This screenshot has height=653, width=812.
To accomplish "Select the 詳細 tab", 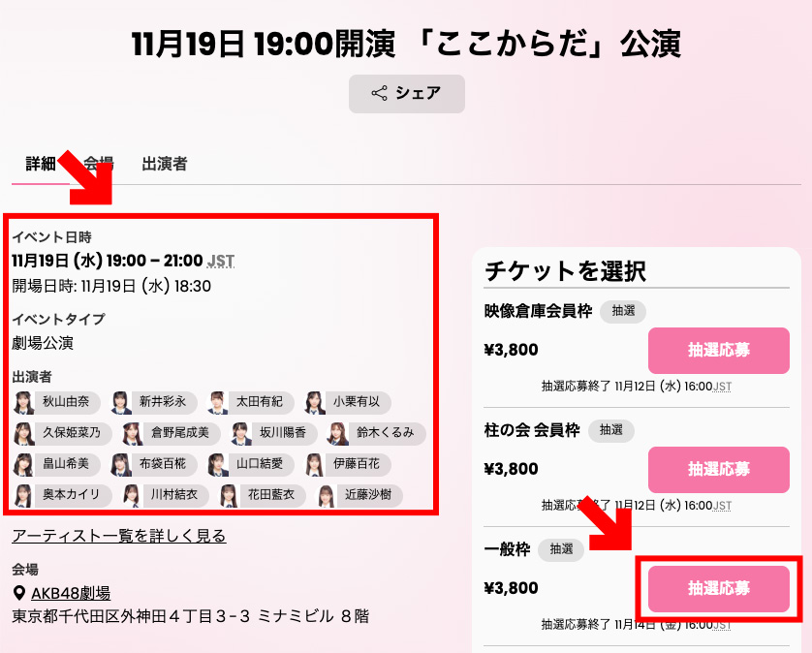I will [x=41, y=164].
